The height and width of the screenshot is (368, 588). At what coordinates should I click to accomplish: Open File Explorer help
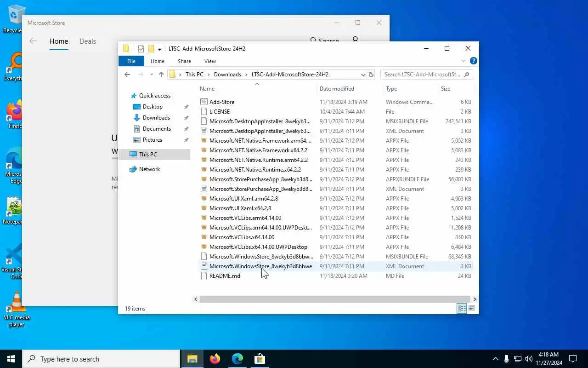(474, 61)
